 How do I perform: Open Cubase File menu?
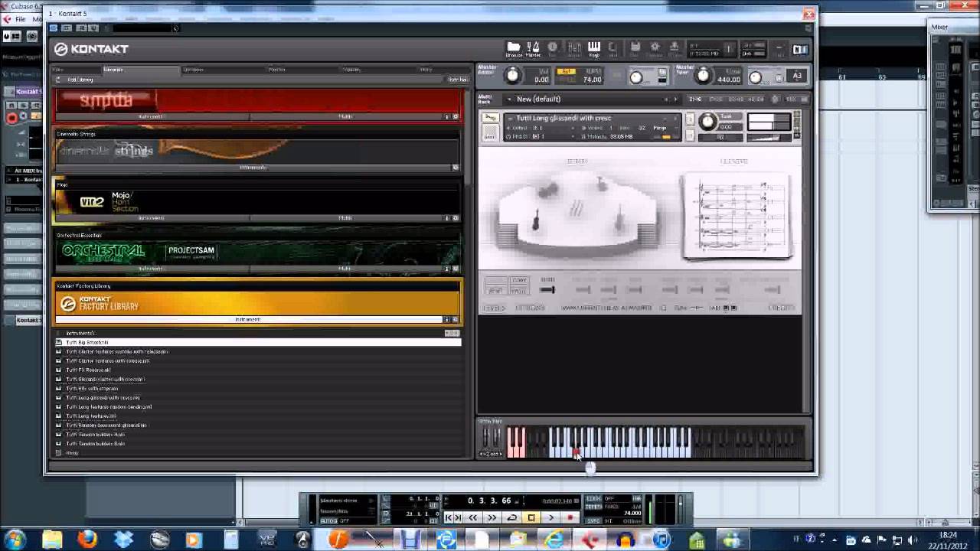point(20,19)
